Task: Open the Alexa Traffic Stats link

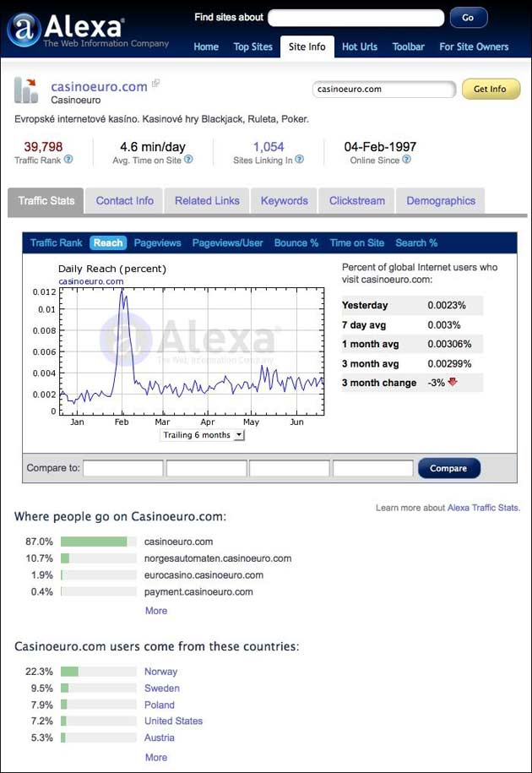Action: [x=483, y=507]
